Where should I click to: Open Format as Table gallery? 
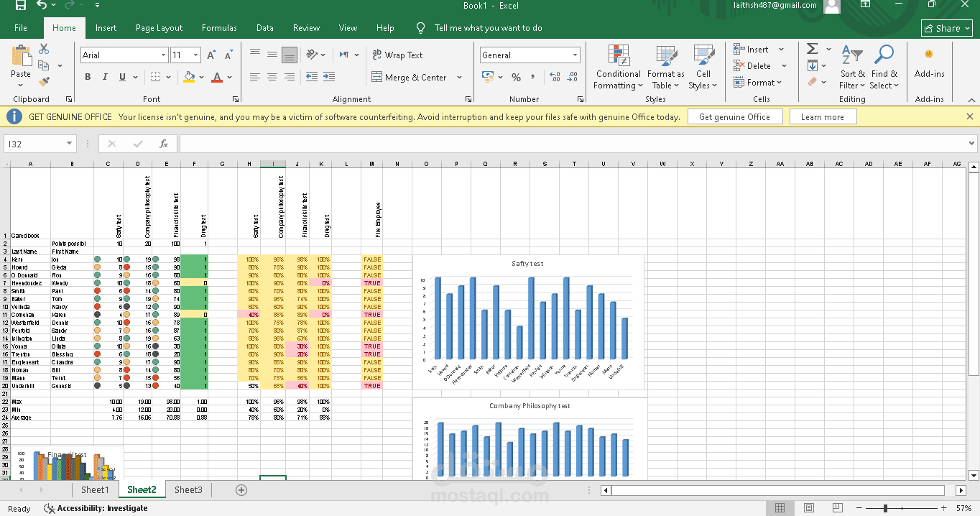665,68
